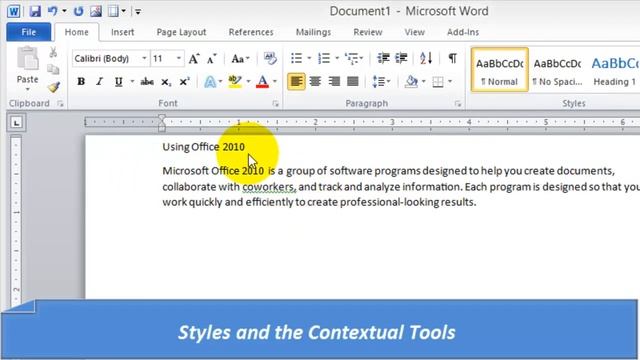This screenshot has width=640, height=360.
Task: Click the Copy icon
Action: pos(53,69)
